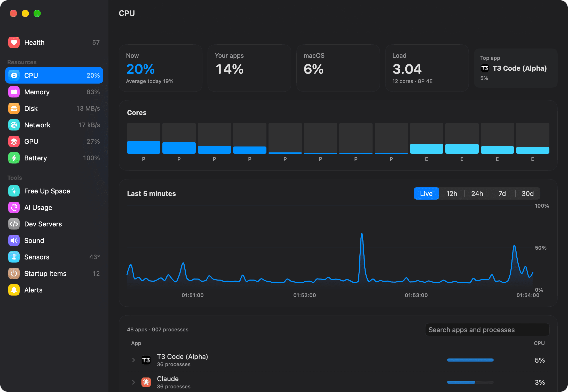Click the Your apps 14% card
The width and height of the screenshot is (568, 392).
[249, 68]
